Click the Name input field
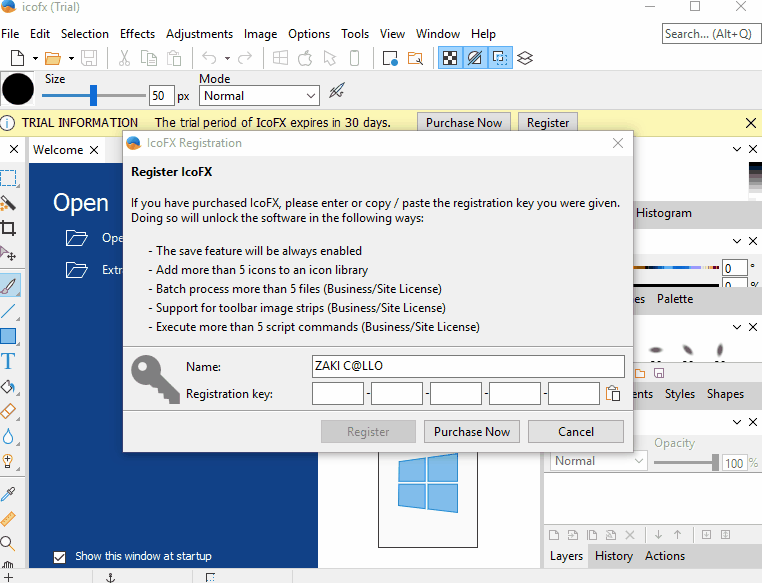762x583 pixels. 468,366
